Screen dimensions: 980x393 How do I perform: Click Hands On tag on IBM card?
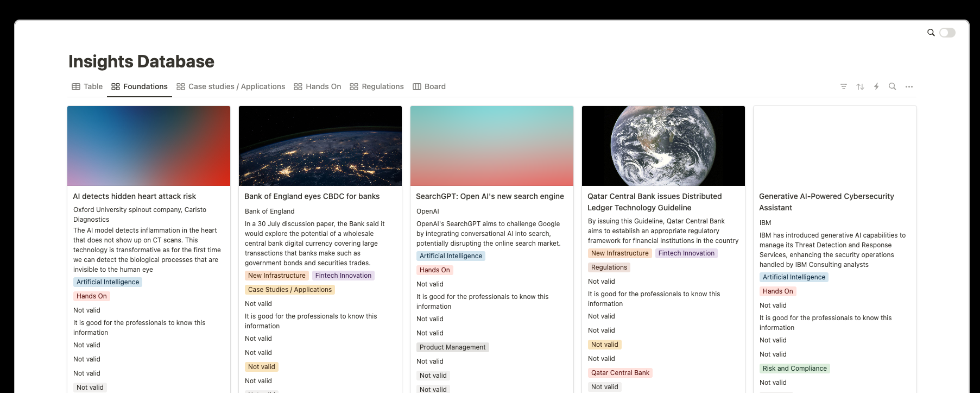(x=778, y=291)
